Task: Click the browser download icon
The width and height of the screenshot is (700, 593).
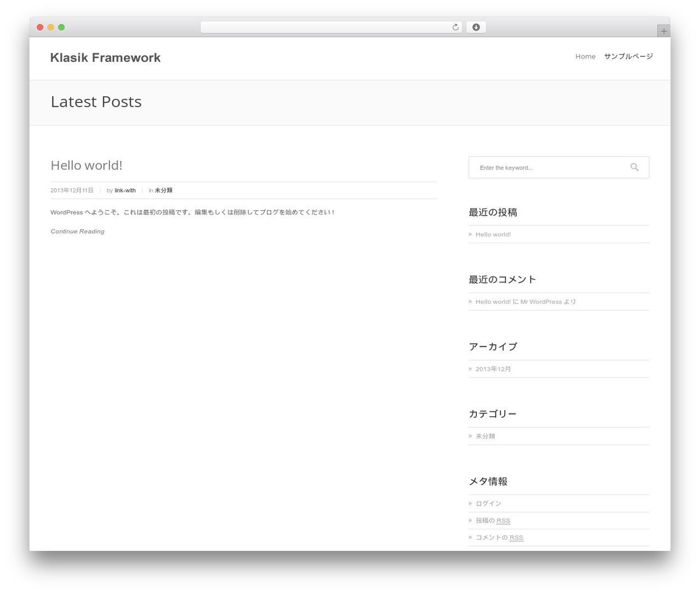Action: point(476,27)
